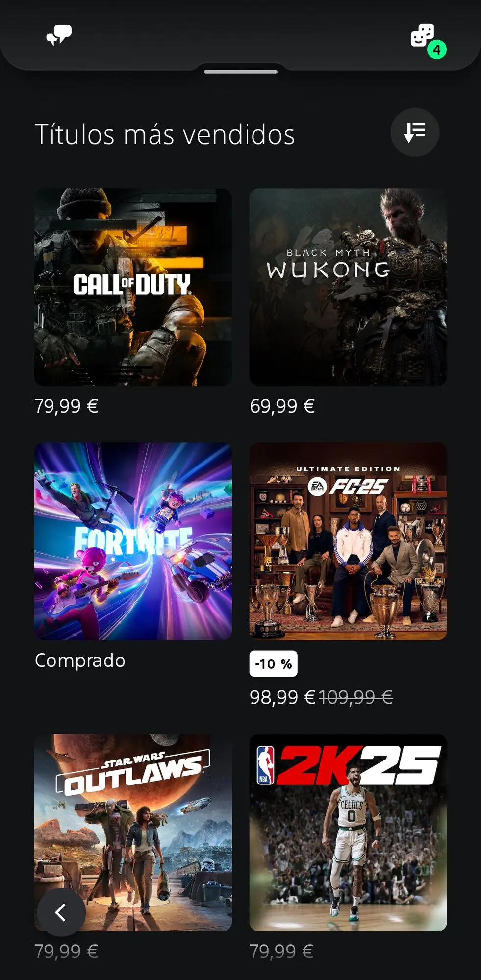Viewport: 481px width, 980px height.
Task: Open the chat messages icon
Action: click(x=59, y=35)
